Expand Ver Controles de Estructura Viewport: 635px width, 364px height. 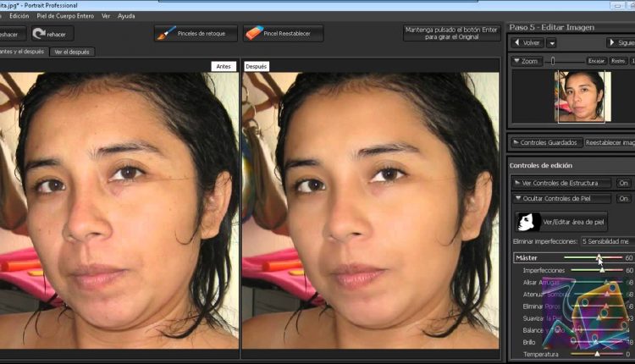pos(560,183)
